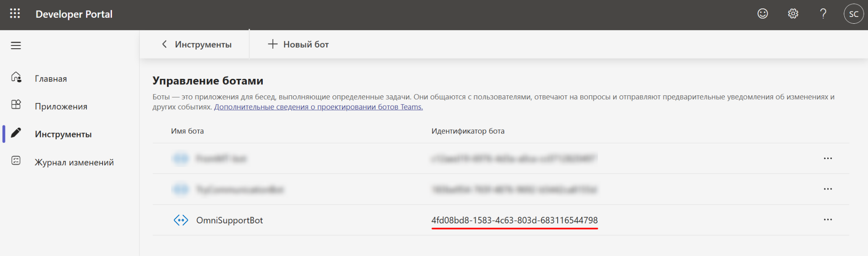Viewport: 868px width, 256px height.
Task: Open the SC account avatar
Action: [854, 14]
